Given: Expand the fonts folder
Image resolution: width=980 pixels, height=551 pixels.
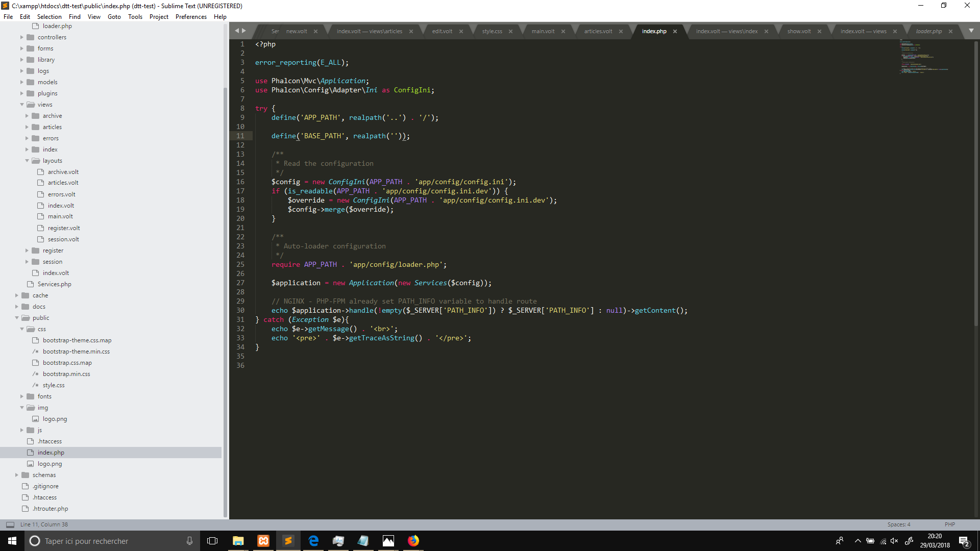Looking at the screenshot, I should click(21, 396).
